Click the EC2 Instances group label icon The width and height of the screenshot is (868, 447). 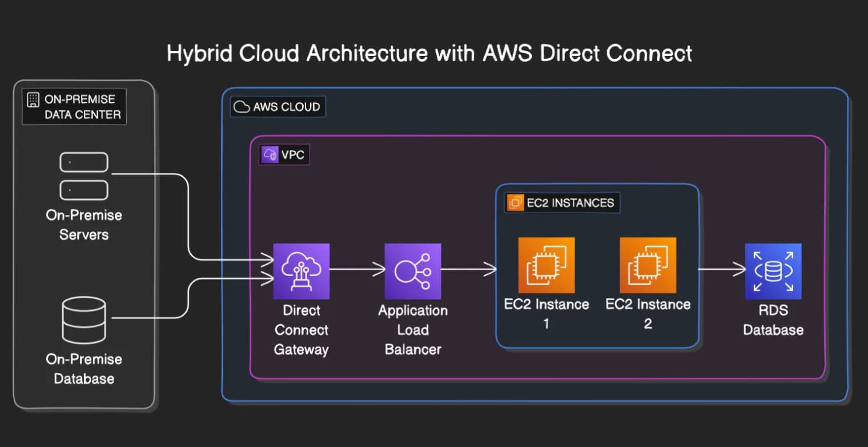516,202
